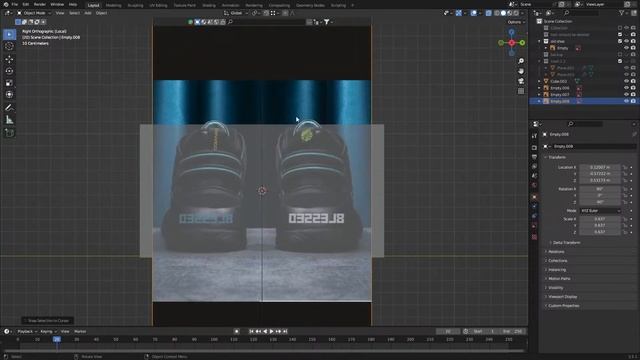Click the current frame marker in timeline

(57, 339)
